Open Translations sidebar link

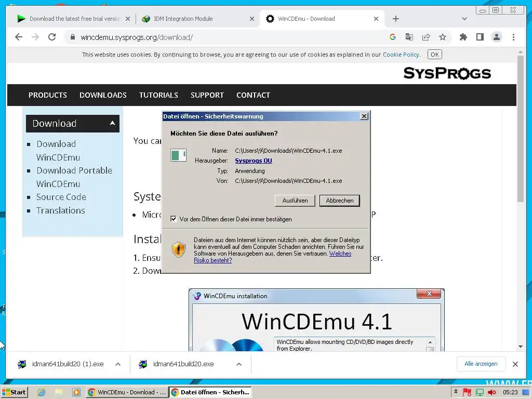61,211
